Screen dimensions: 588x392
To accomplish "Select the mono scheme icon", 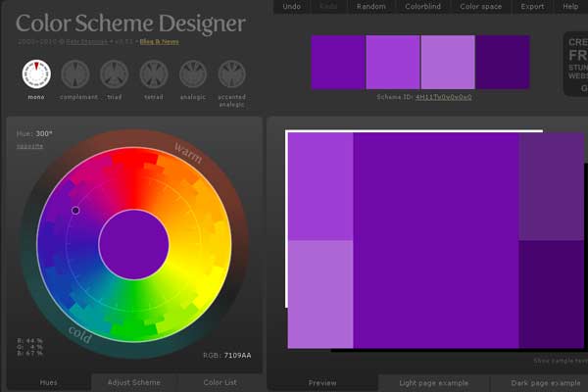I will click(36, 74).
